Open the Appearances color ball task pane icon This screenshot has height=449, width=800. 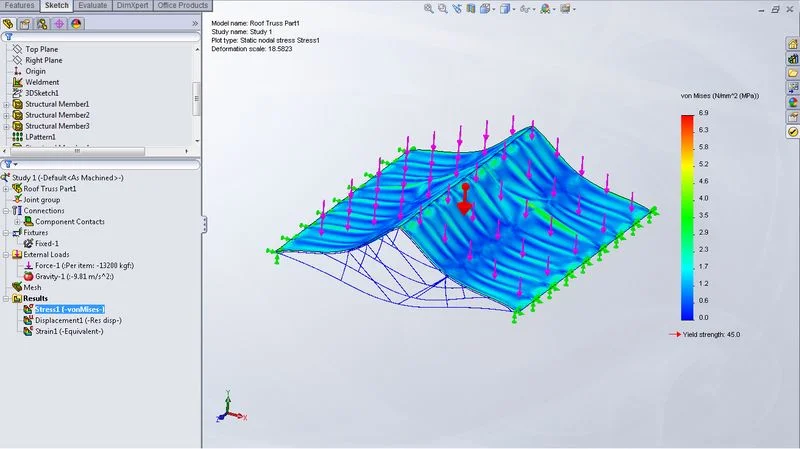click(792, 101)
